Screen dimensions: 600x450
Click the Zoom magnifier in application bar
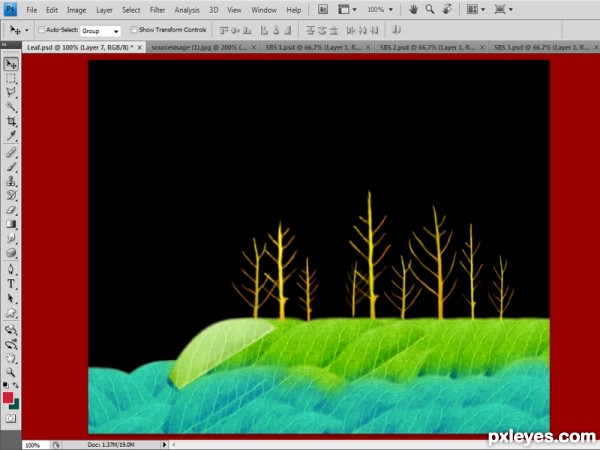point(430,10)
